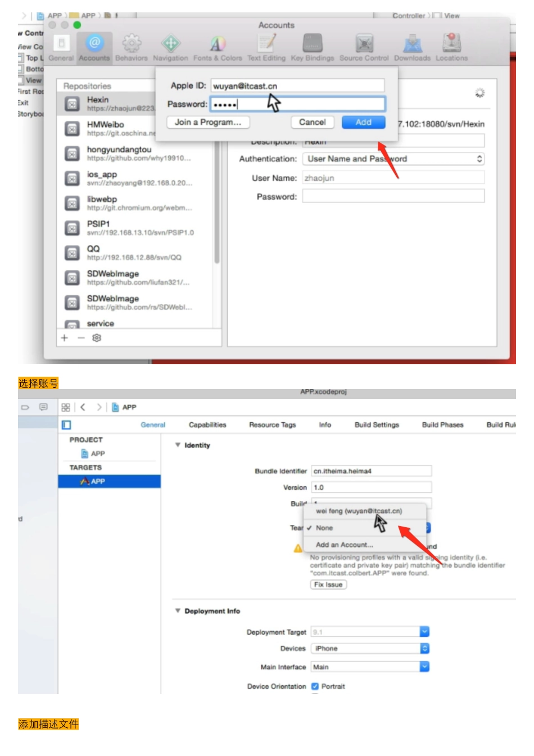Click the Add button in Apple ID dialog
This screenshot has width=534, height=756.
363,123
